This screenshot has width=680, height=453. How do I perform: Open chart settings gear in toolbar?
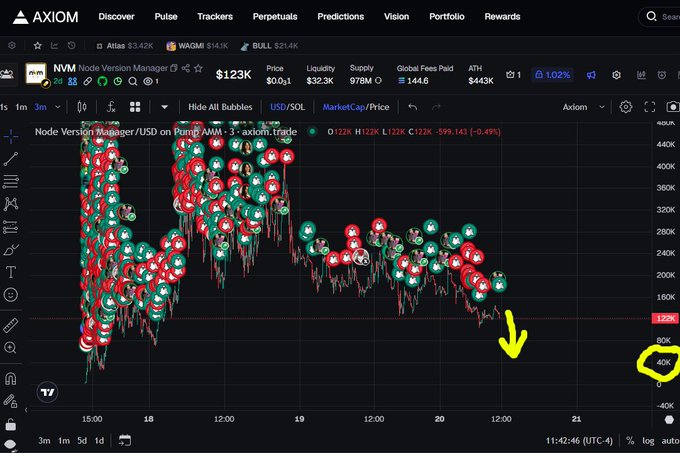625,107
